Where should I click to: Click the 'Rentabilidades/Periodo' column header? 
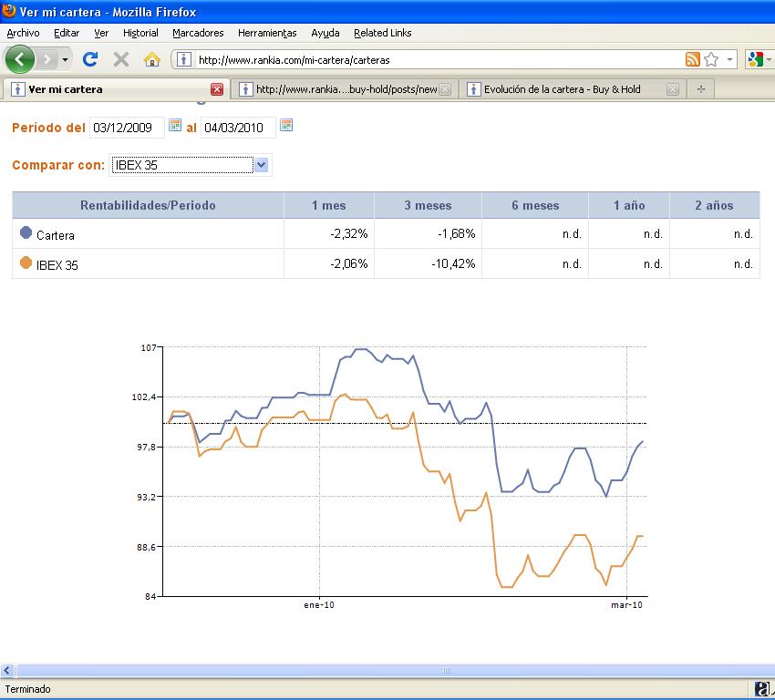pos(148,205)
